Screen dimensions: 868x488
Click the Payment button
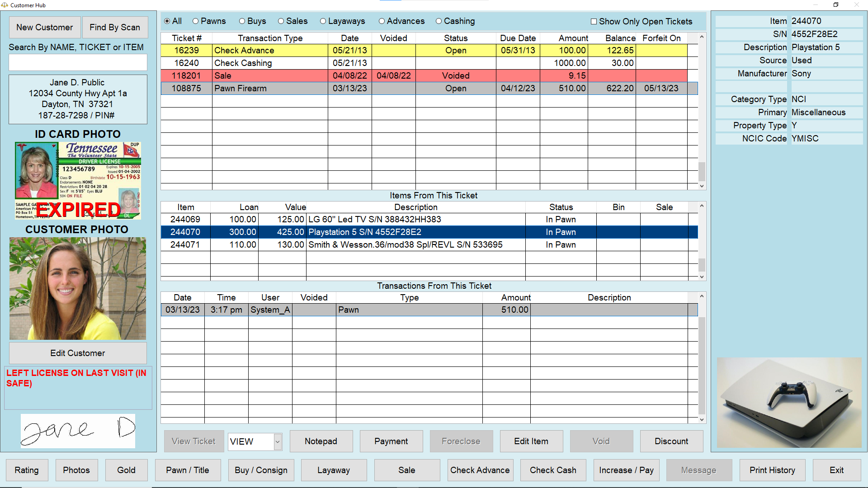coord(391,441)
